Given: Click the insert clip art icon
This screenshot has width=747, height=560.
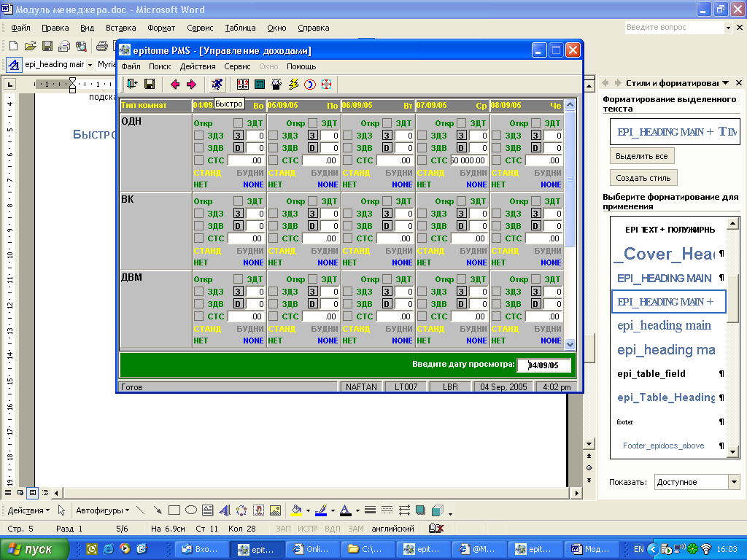Looking at the screenshot, I should [258, 510].
